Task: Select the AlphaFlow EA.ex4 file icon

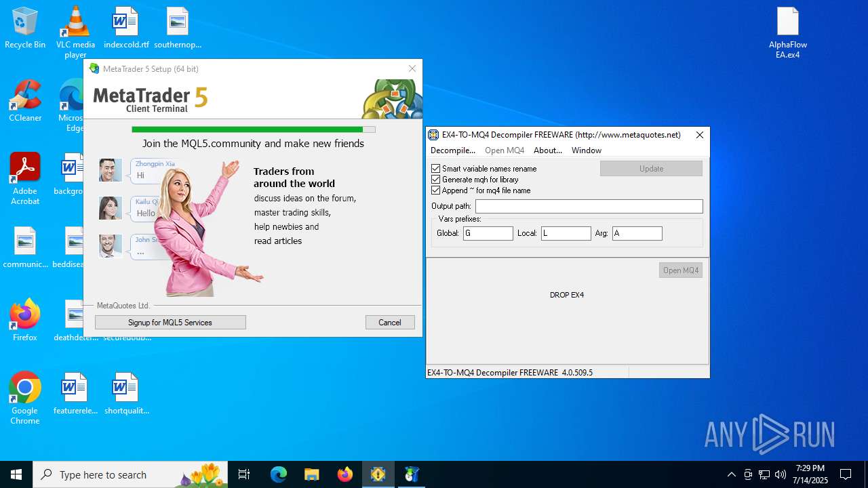Action: click(788, 33)
